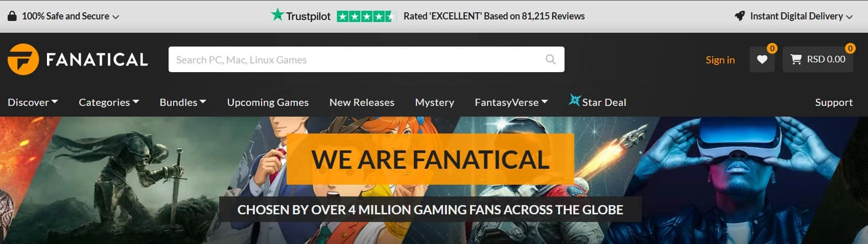Click the search magnifier icon
The width and height of the screenshot is (868, 244).
[550, 59]
